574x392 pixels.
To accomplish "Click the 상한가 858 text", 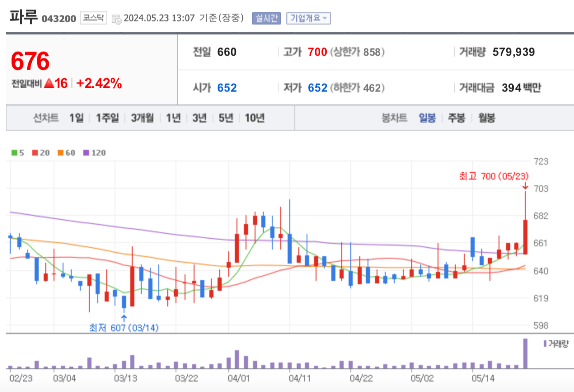I will coord(357,52).
